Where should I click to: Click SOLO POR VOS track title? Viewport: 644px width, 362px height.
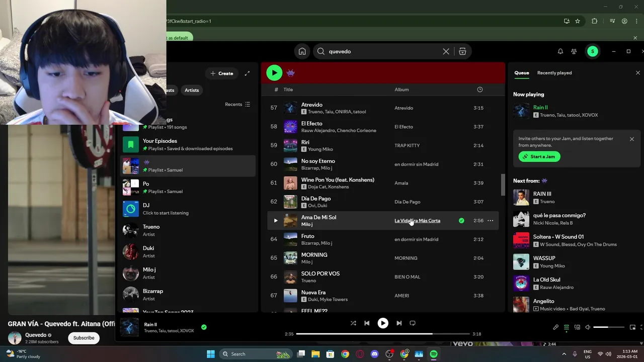coord(320,274)
